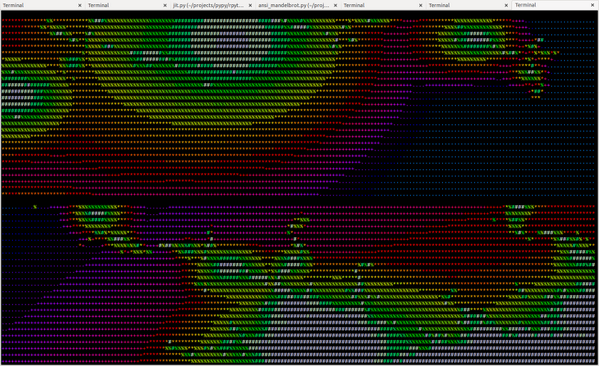The height and width of the screenshot is (366, 599).
Task: Select the Terminal tab directly before jit.py
Action: (127, 5)
